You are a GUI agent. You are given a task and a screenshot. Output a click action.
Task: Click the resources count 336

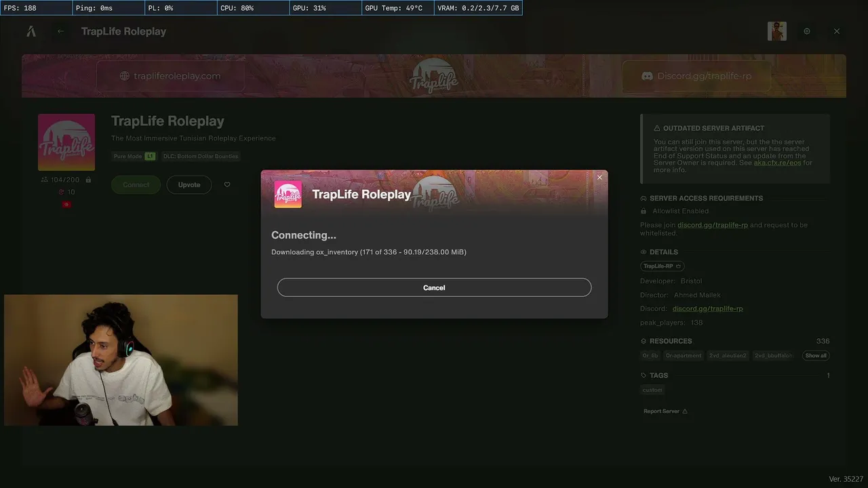(823, 341)
